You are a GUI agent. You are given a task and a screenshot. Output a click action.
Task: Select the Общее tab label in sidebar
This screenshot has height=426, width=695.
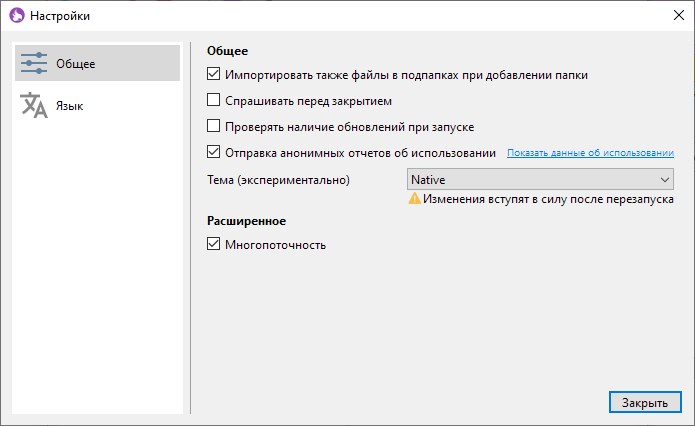click(76, 64)
